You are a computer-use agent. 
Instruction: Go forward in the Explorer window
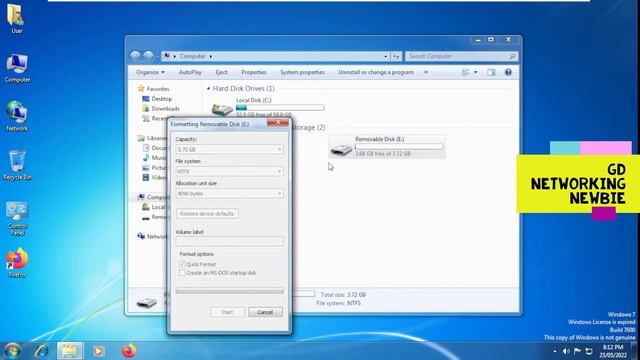149,56
